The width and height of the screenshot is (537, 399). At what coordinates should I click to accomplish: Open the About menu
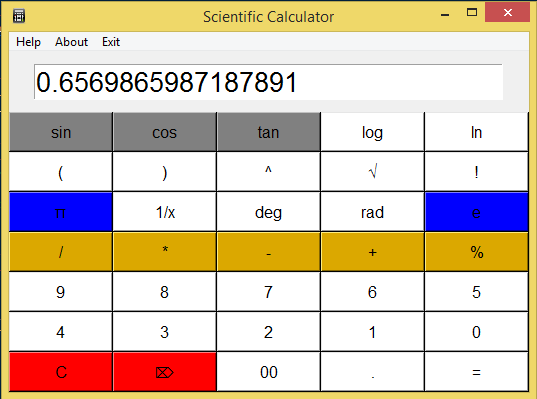coord(72,42)
